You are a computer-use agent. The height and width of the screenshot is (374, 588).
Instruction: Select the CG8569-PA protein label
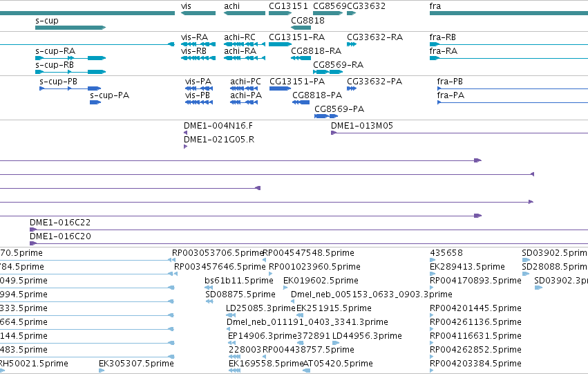pos(339,109)
